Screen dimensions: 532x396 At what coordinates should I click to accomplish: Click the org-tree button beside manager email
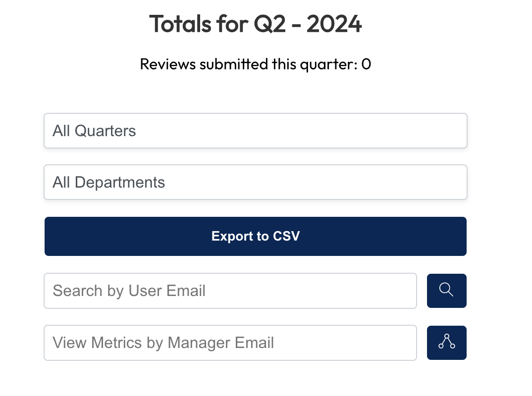446,343
